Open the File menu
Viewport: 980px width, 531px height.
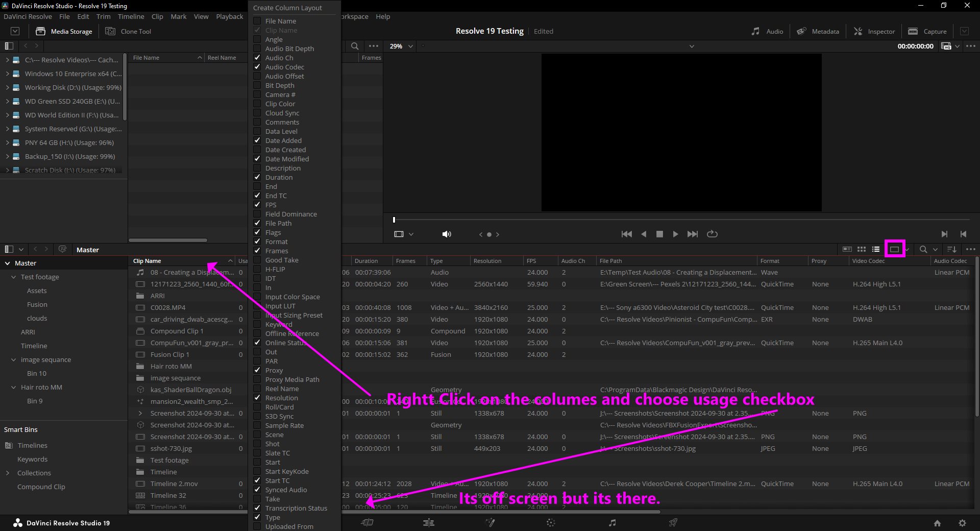(64, 16)
